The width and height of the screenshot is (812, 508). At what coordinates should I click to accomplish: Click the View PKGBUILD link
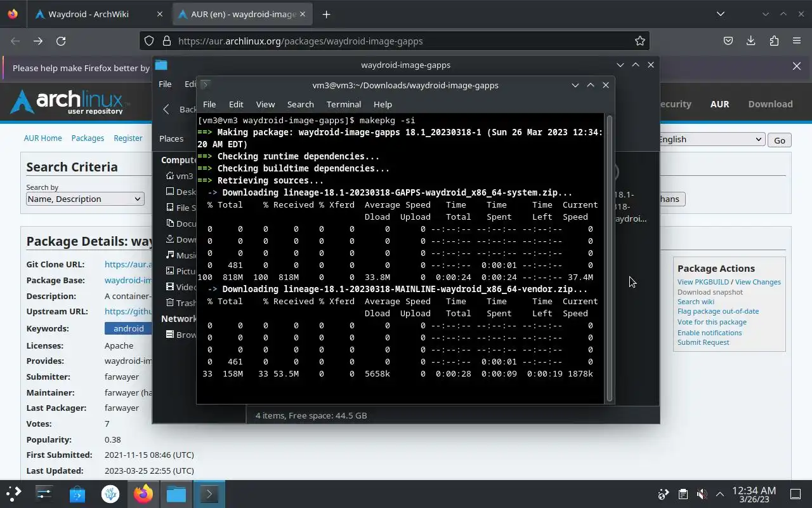703,282
